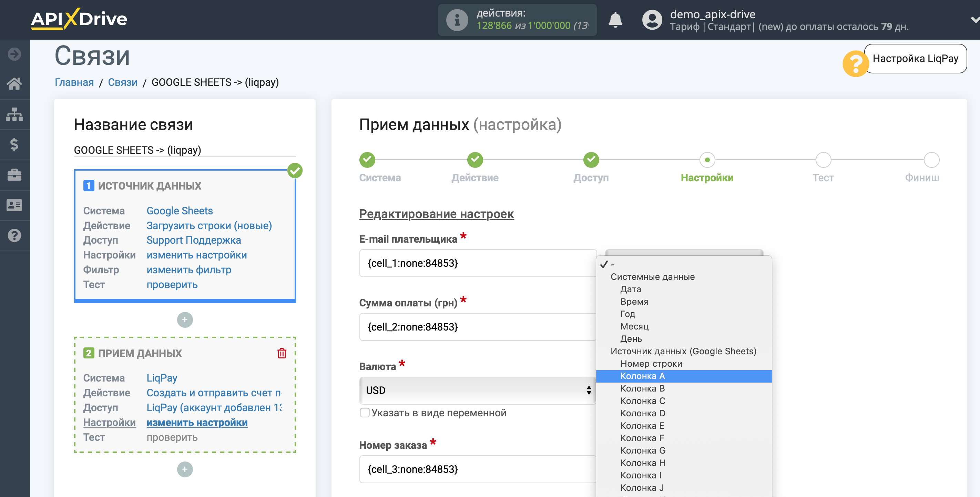Click the user avatar icon
Image resolution: width=980 pixels, height=497 pixels.
point(652,20)
